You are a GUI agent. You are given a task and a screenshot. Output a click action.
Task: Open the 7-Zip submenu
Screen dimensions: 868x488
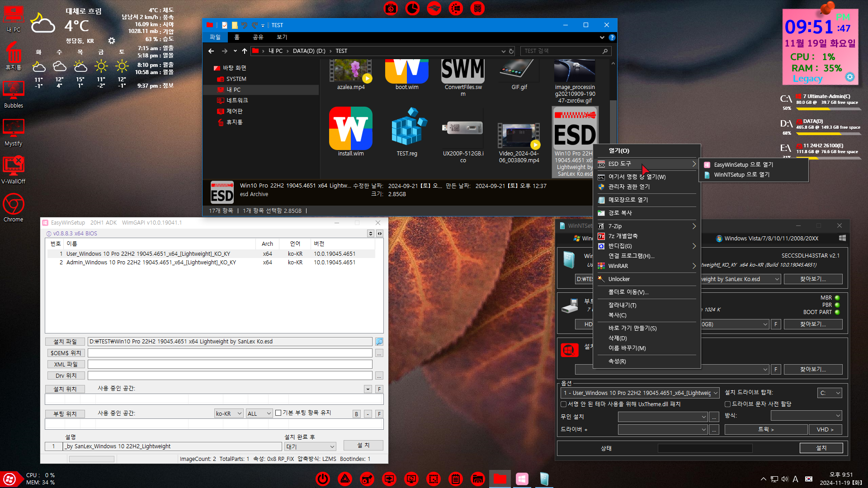click(x=646, y=226)
